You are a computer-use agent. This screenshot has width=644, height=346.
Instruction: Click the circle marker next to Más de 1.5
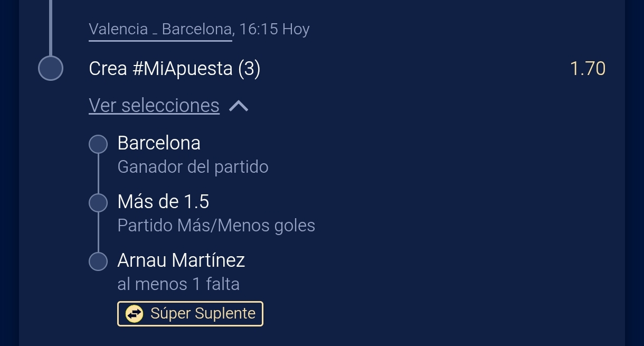(98, 203)
